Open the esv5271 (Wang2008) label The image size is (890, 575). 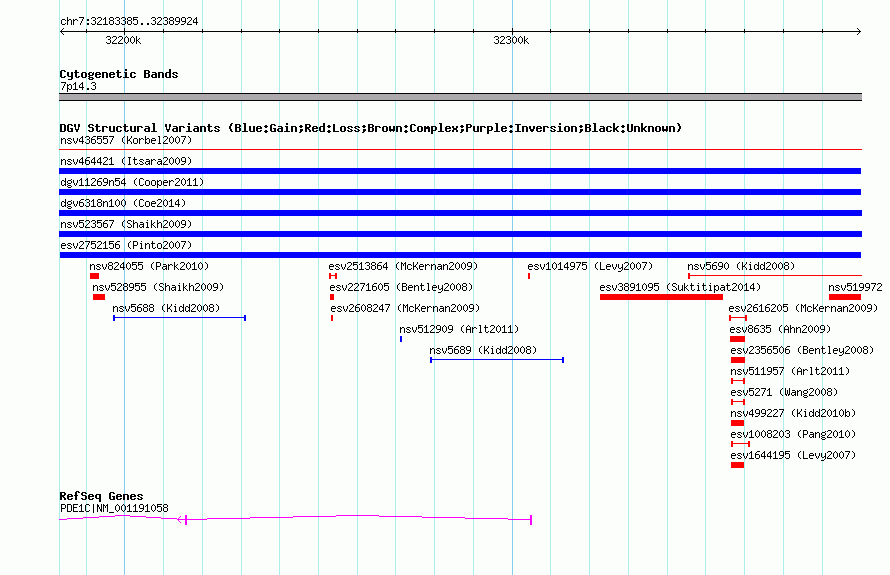click(784, 392)
